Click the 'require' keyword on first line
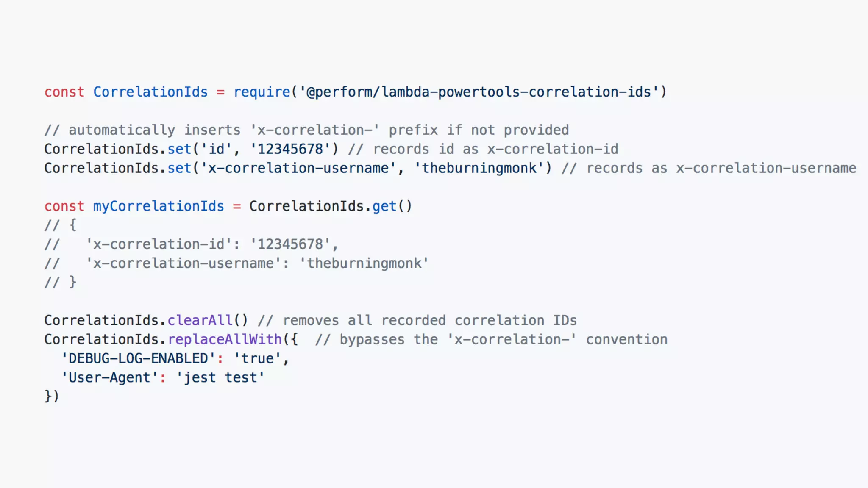Image resolution: width=868 pixels, height=488 pixels. (x=262, y=92)
